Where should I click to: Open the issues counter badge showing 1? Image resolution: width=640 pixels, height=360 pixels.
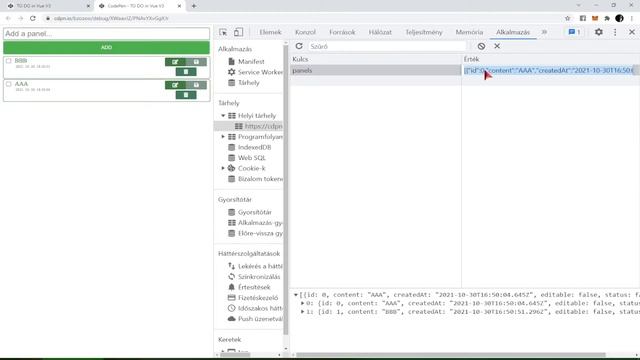(x=574, y=32)
